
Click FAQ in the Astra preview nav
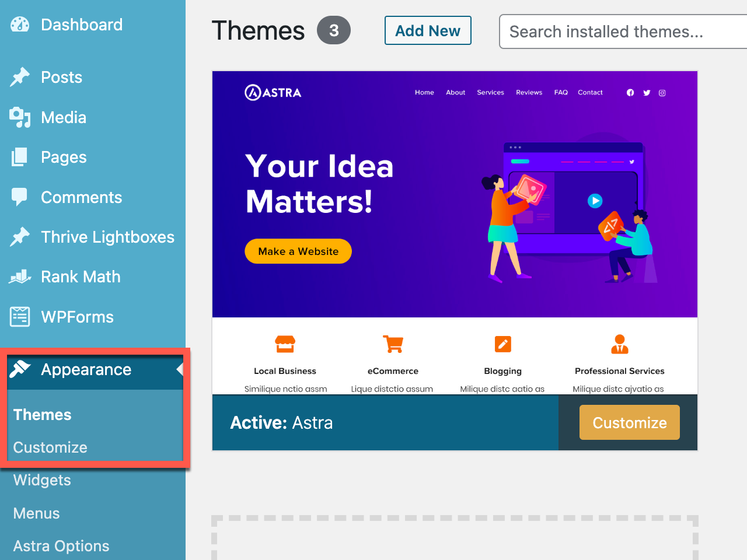point(561,92)
